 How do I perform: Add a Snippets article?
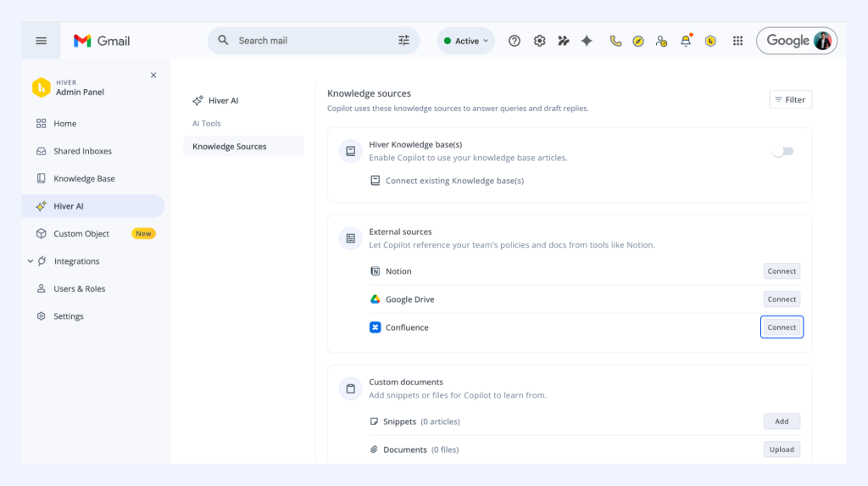[782, 422]
